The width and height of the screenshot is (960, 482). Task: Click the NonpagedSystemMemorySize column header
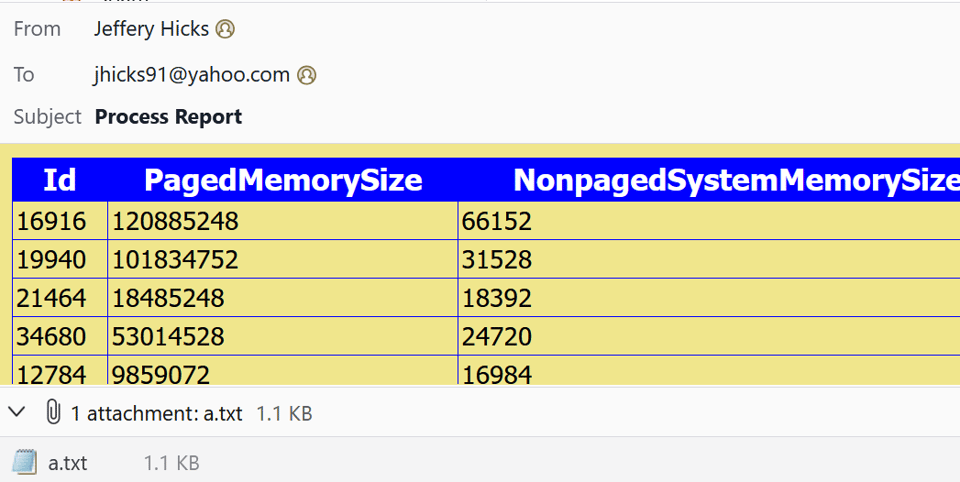pos(709,180)
